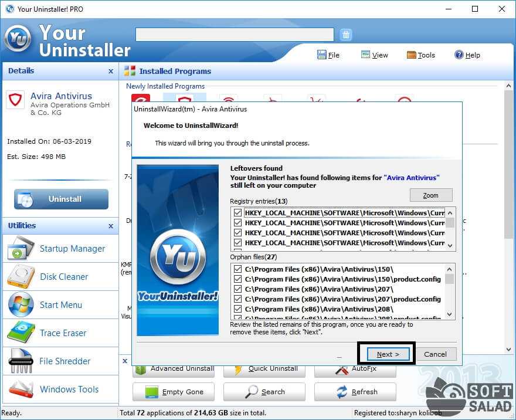Viewport: 516px width, 420px height.
Task: Collapse the Details panel with X
Action: click(111, 71)
